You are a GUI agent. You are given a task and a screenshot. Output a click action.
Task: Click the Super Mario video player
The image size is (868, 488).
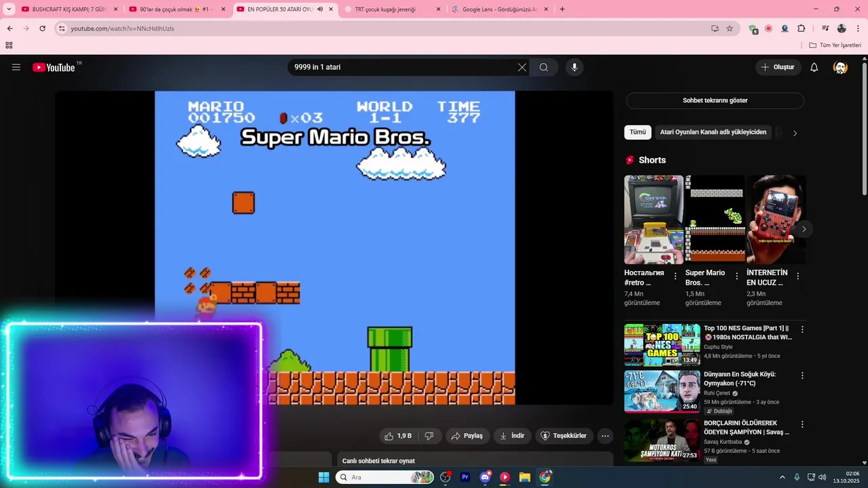click(x=334, y=248)
